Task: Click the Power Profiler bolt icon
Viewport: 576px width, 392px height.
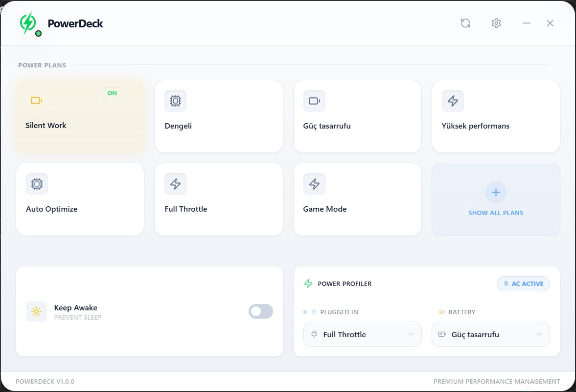Action: 308,283
